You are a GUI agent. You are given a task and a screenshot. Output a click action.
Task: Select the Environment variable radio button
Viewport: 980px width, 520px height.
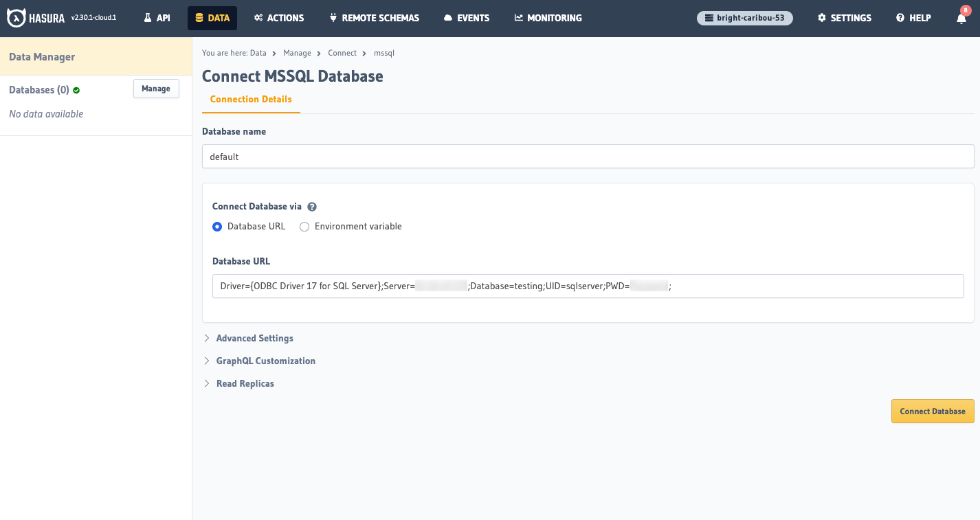tap(304, 227)
